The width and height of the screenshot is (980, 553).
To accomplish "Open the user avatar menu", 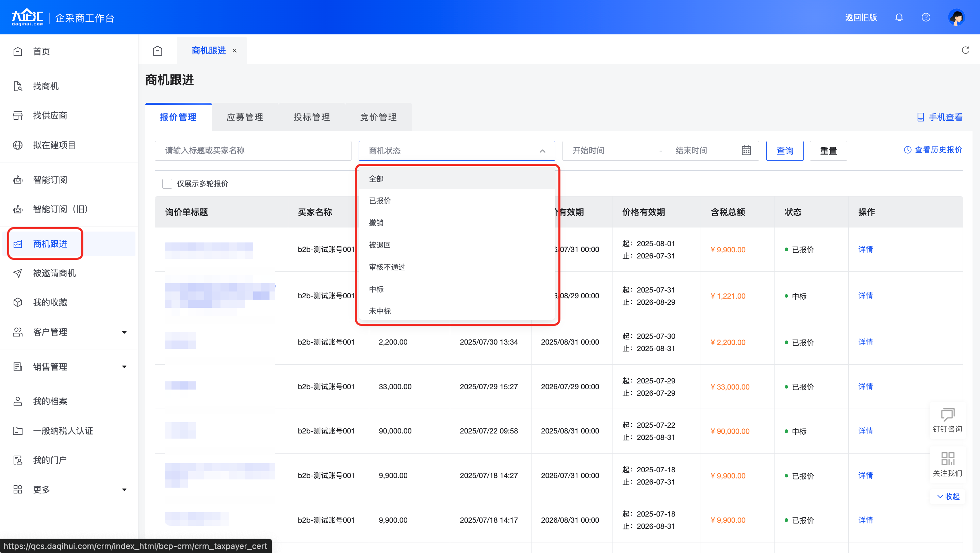I will pyautogui.click(x=957, y=17).
